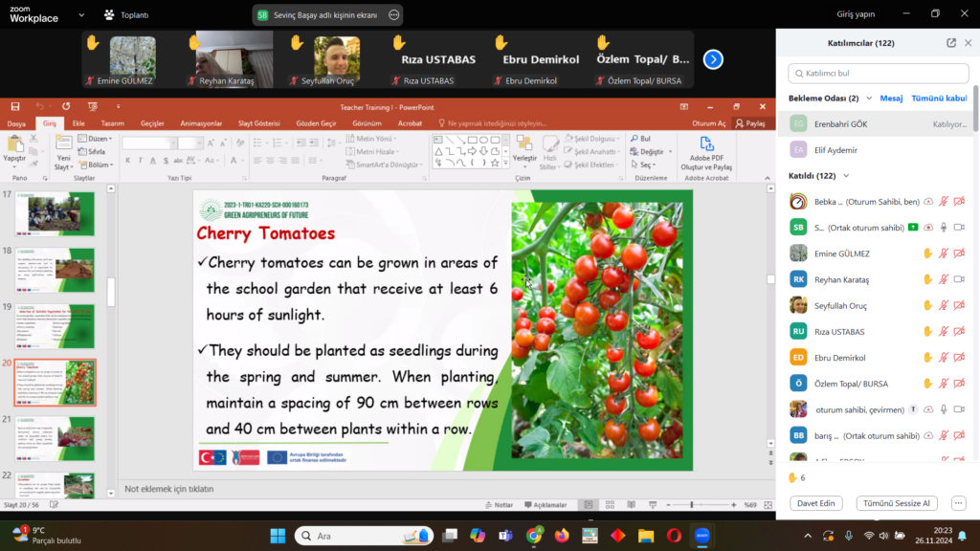This screenshot has width=980, height=551.
Task: Click the Mesaj link in the waiting room header
Action: (891, 99)
